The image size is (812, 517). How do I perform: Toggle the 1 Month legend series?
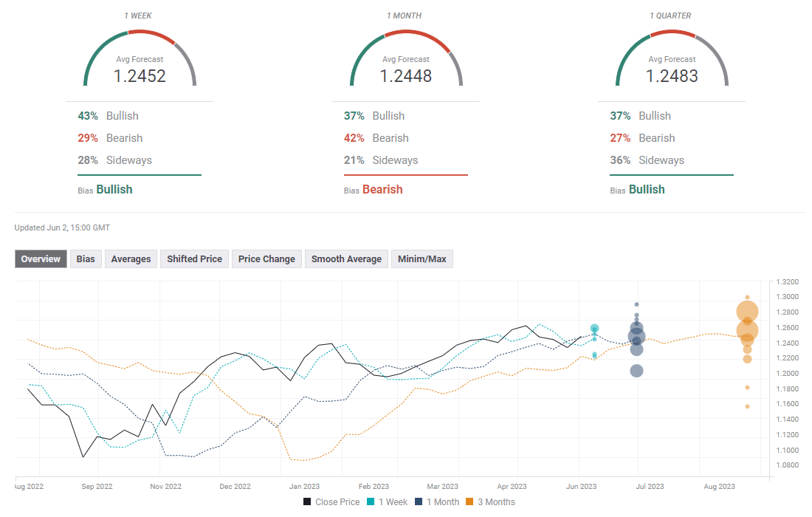click(x=436, y=502)
